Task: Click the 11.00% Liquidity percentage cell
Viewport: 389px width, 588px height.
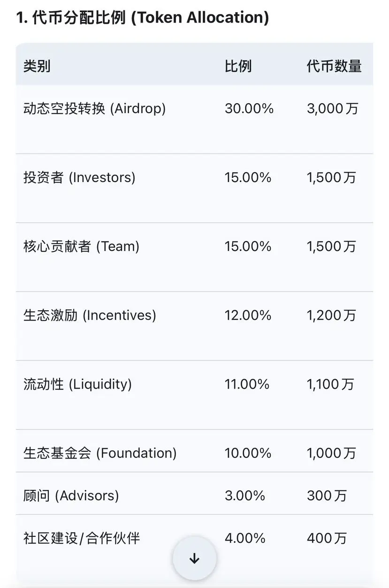Action: tap(247, 384)
